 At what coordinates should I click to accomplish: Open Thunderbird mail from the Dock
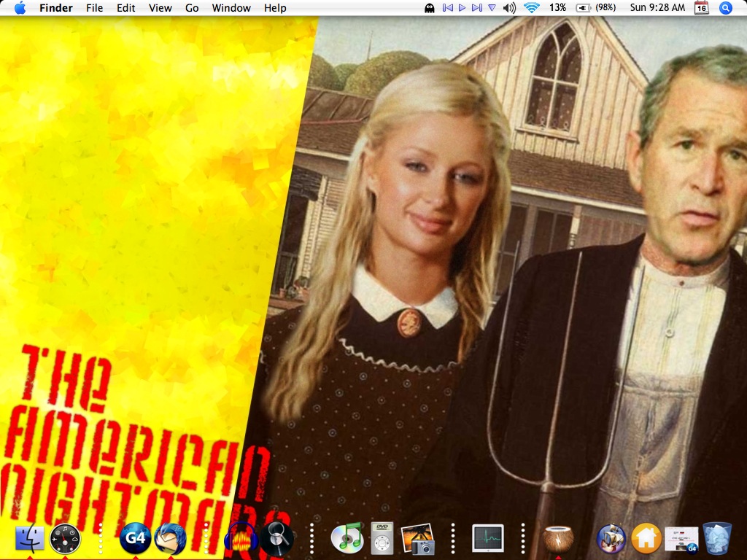pyautogui.click(x=171, y=539)
